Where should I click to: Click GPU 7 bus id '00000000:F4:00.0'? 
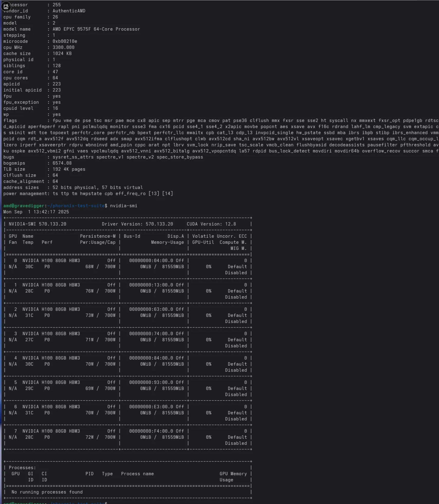151,431
